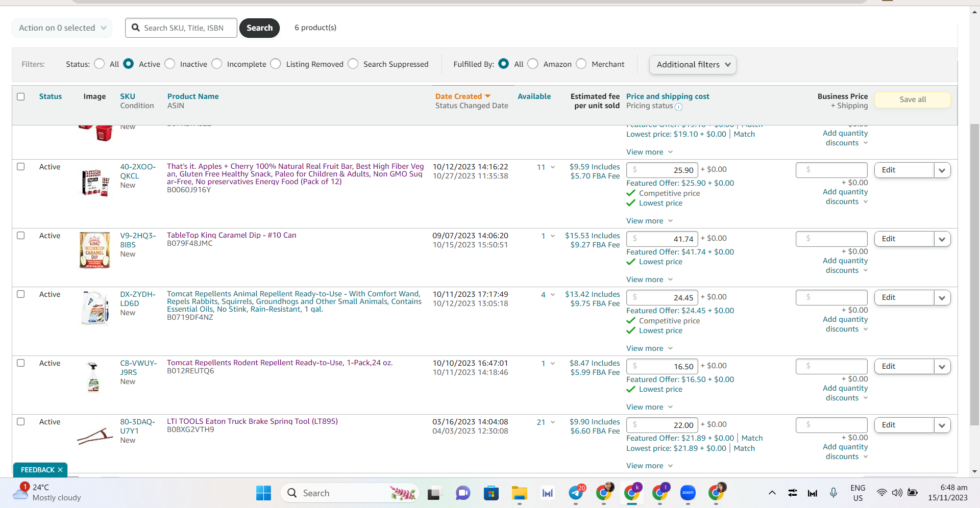Open the LTI TOOLS Eaton Truck Brake Spring Tool link
980x508 pixels.
(x=252, y=421)
